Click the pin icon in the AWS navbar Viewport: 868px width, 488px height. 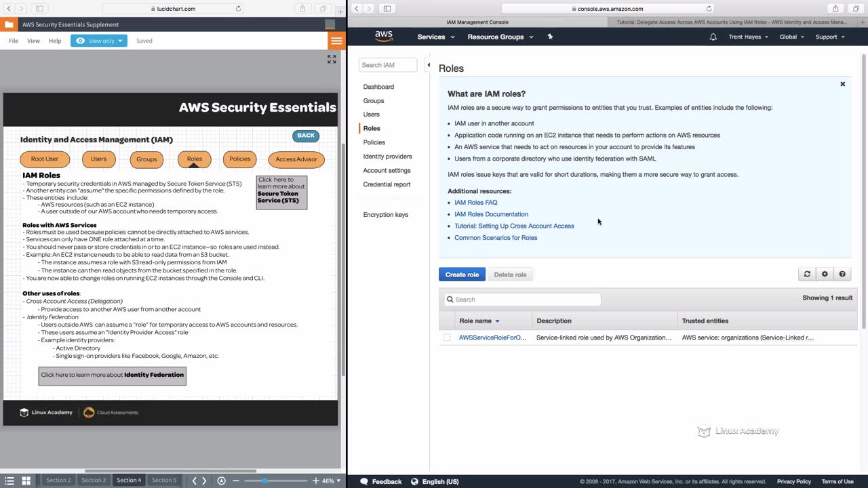point(550,37)
